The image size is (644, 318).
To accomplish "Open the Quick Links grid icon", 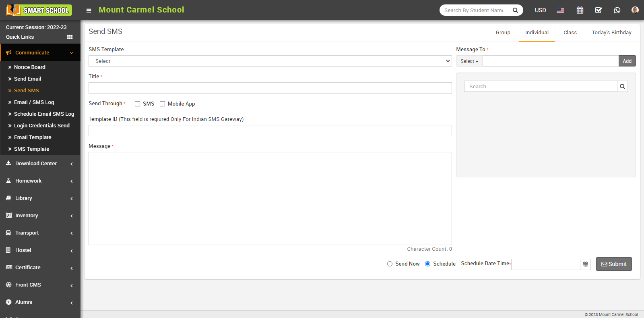I will coord(70,37).
